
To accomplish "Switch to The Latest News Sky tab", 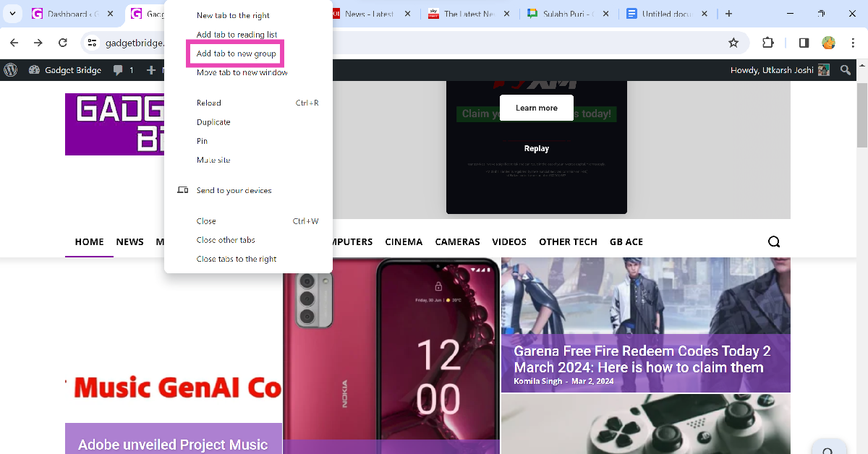I will (469, 14).
